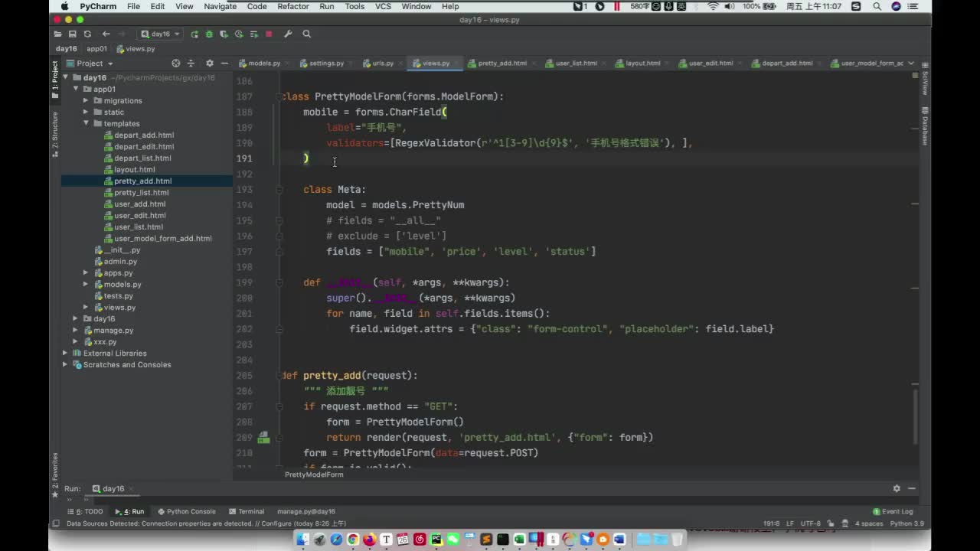Click the Synchronize reload icon

pos(87,34)
